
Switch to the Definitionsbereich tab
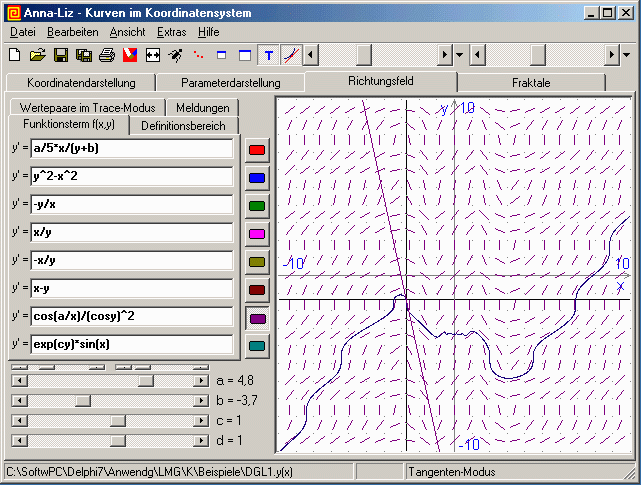[x=184, y=126]
